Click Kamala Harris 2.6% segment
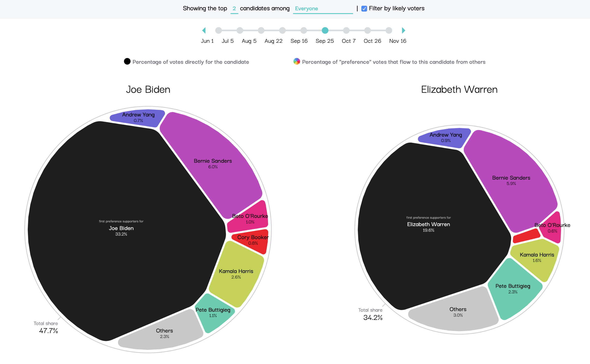This screenshot has height=364, width=590. coord(236,274)
